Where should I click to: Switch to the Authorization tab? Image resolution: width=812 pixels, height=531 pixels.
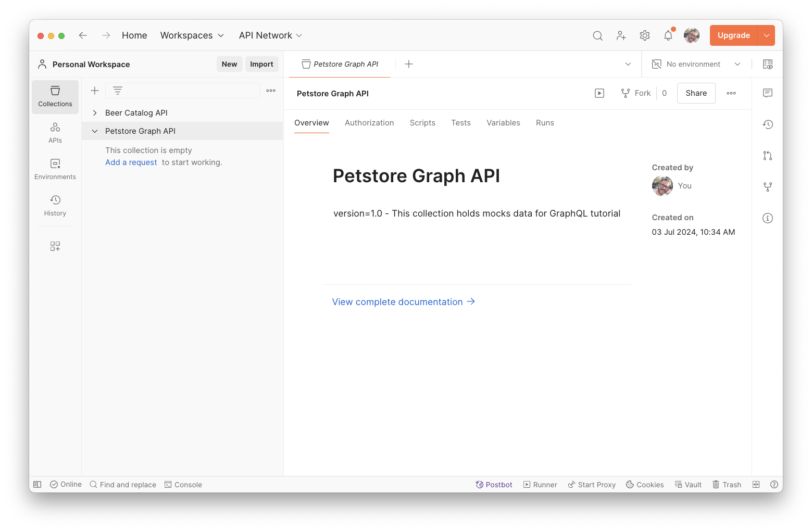(369, 122)
